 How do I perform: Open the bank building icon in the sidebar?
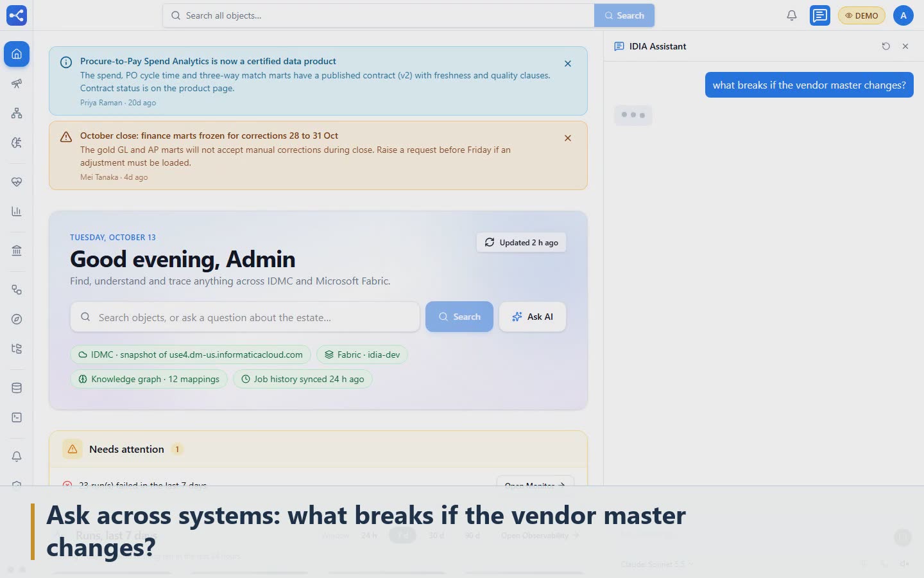(x=17, y=250)
